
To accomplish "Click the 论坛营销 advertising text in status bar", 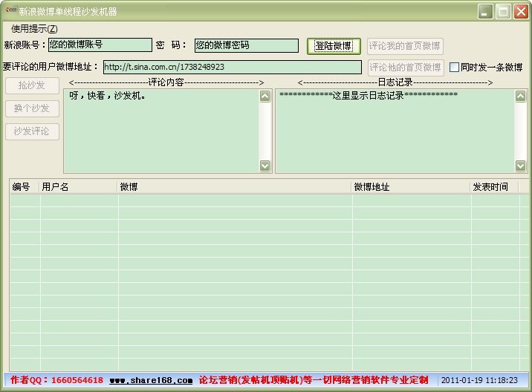I will [314, 380].
